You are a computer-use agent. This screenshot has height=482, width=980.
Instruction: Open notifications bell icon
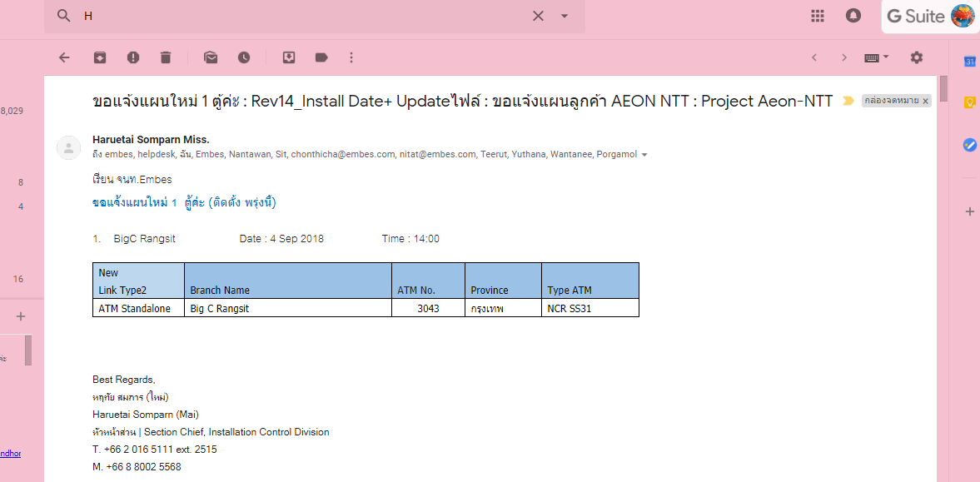(x=853, y=17)
